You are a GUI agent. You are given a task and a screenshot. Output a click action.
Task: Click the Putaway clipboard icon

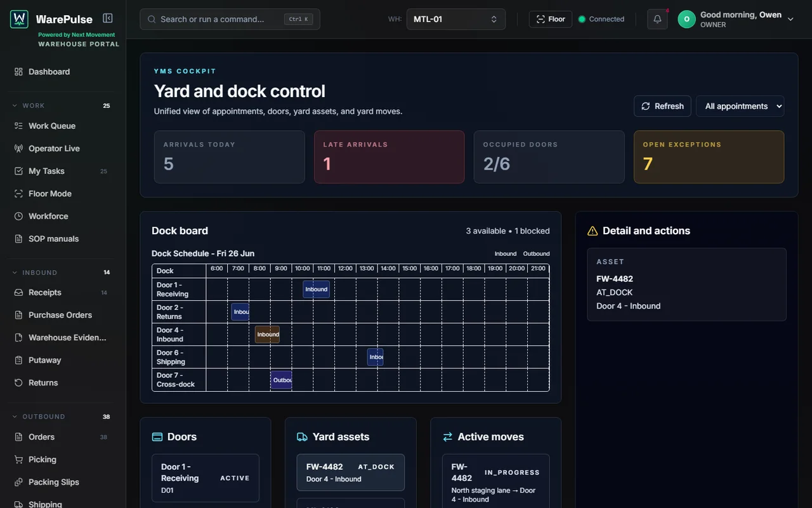click(18, 360)
